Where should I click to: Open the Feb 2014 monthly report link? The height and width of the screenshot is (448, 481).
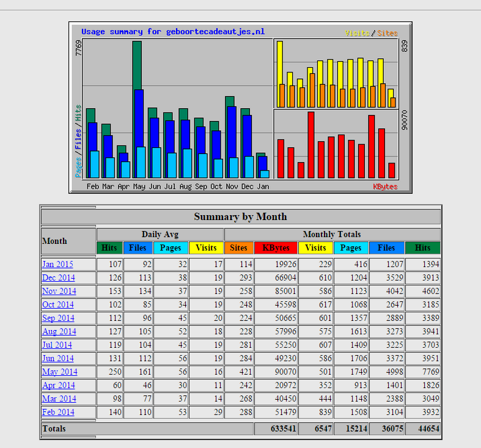point(58,412)
